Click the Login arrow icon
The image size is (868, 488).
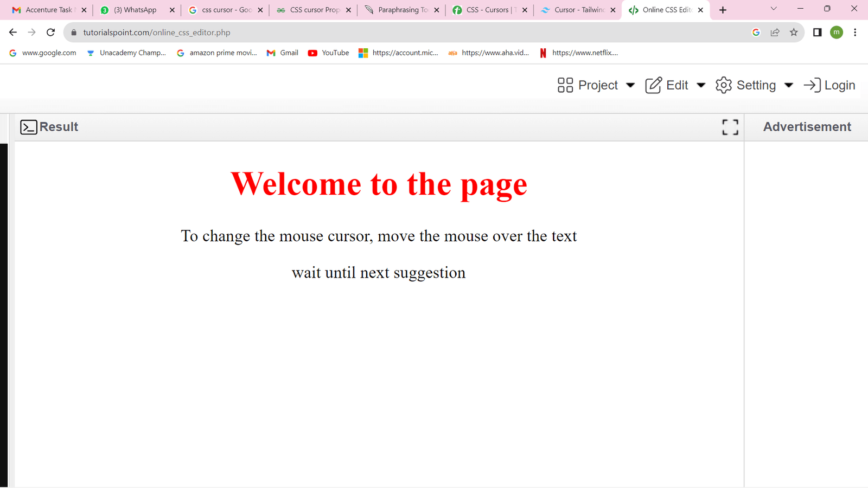[811, 85]
